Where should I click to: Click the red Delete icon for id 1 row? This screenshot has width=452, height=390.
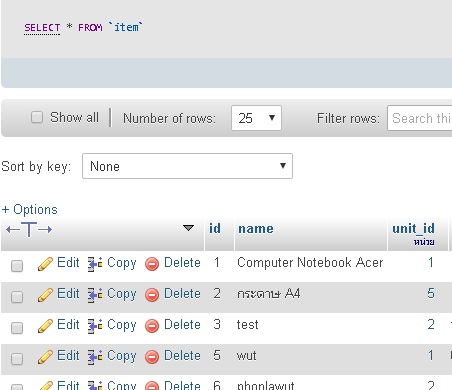click(152, 264)
